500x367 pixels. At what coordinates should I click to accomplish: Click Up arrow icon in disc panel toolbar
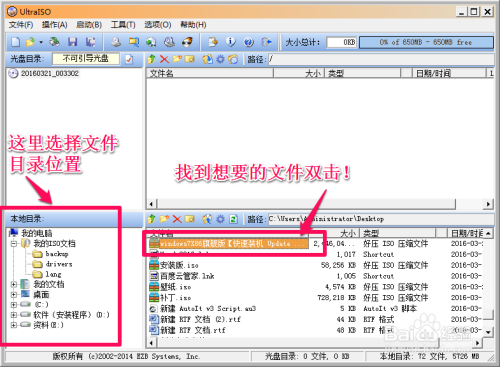(151, 59)
